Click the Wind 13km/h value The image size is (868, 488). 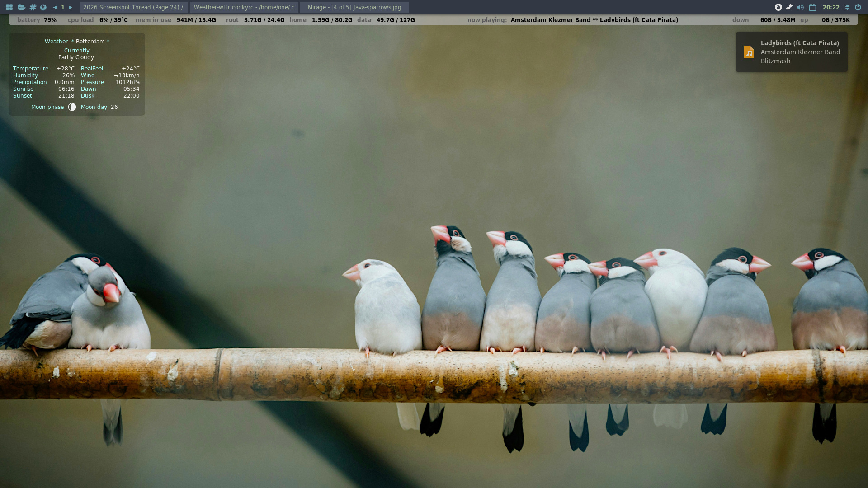127,75
